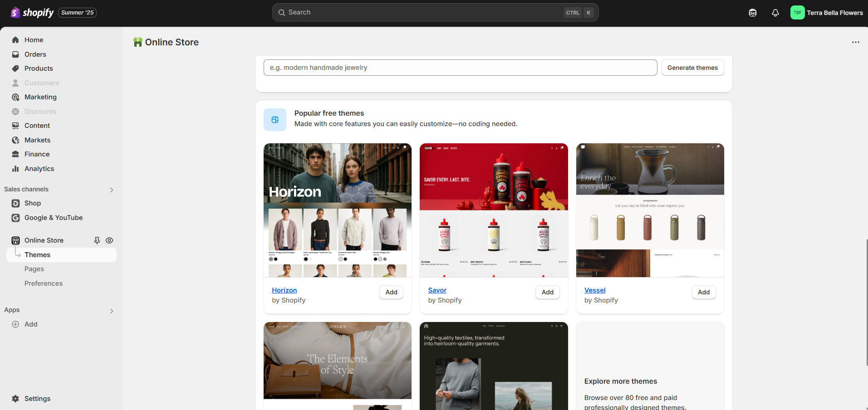Click the Analytics bar chart icon
Screen dimensions: 868x410
click(15, 169)
